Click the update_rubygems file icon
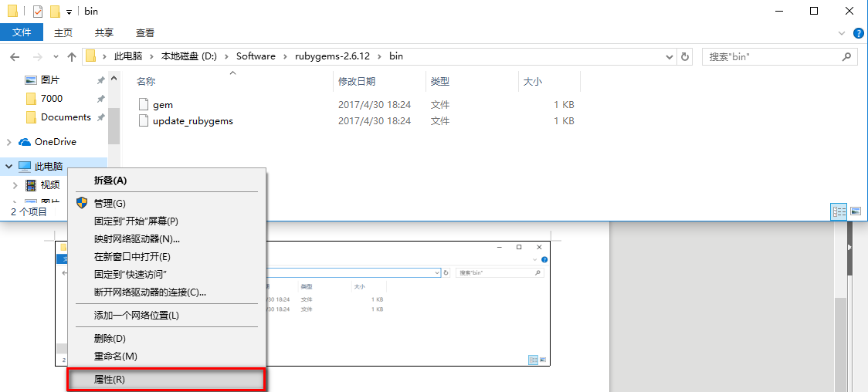This screenshot has height=392, width=868. tap(144, 120)
